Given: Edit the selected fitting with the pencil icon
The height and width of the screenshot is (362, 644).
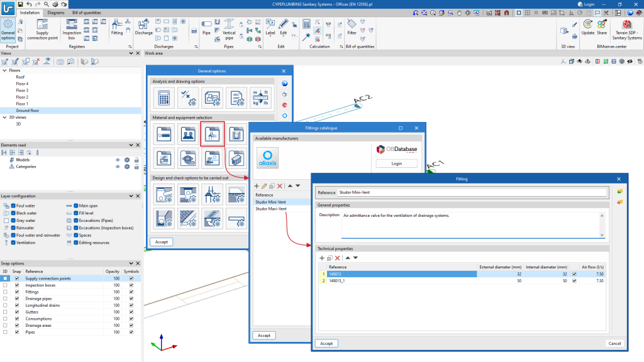Looking at the screenshot, I should 264,186.
